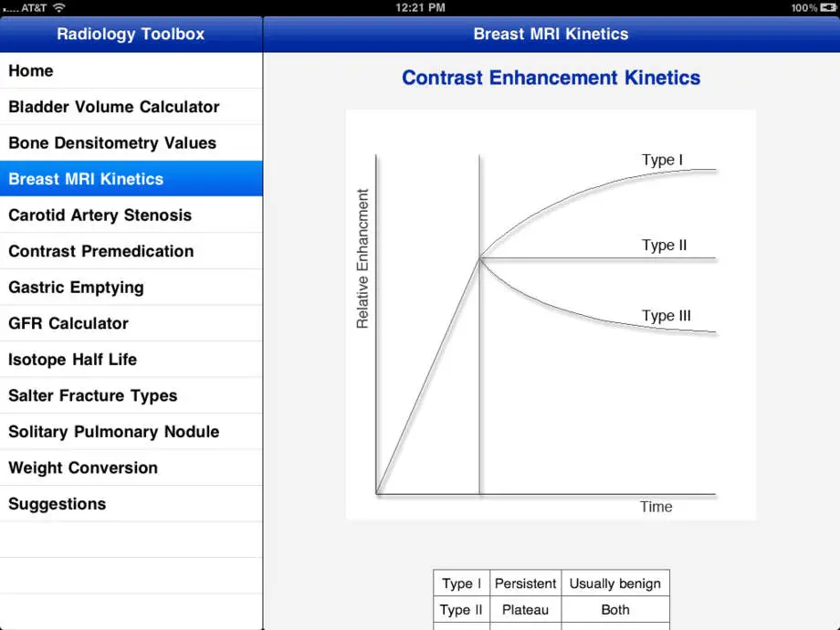
Task: Tap the battery icon in status bar
Action: pyautogui.click(x=828, y=7)
